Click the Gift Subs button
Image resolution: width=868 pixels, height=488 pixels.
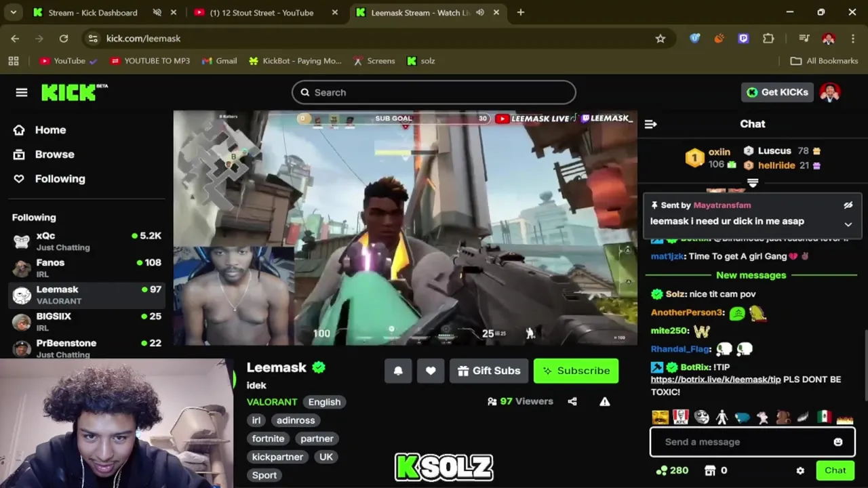click(x=489, y=371)
